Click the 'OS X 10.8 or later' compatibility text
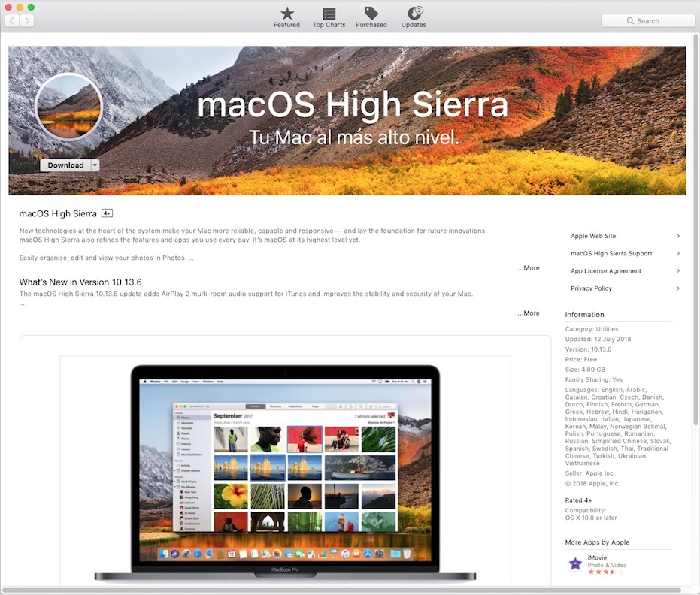This screenshot has height=595, width=700. coord(591,518)
